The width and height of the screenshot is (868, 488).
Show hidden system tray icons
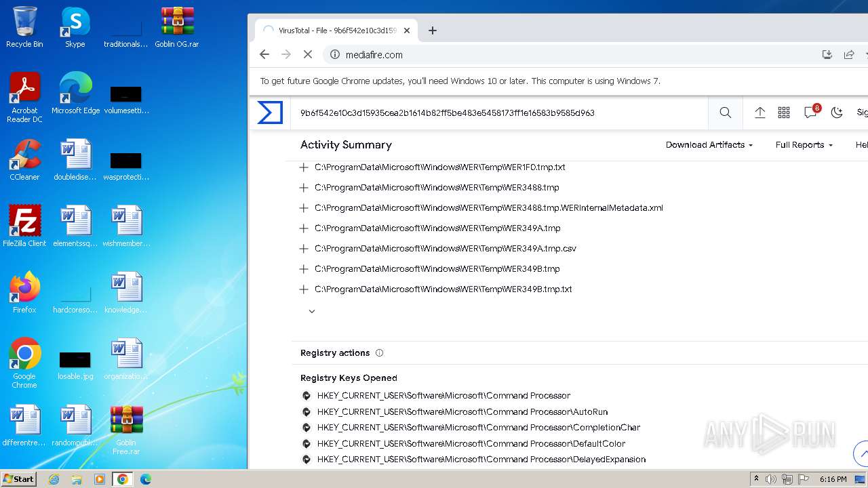756,479
